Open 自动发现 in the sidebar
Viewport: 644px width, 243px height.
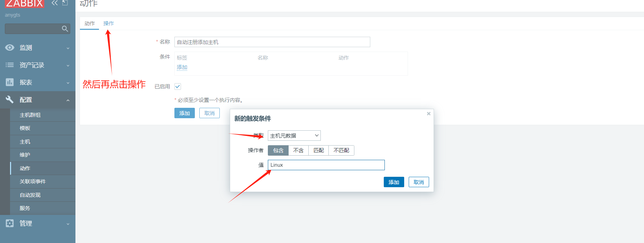[x=30, y=195]
